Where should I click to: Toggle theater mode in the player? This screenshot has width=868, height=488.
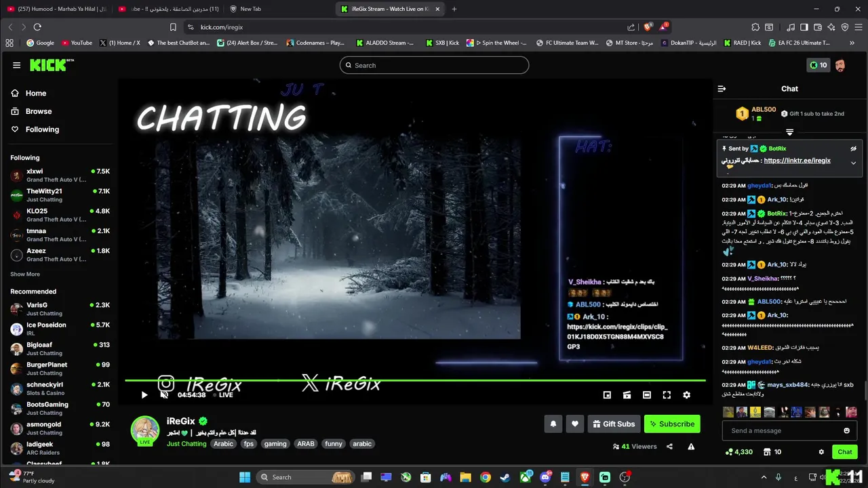click(x=647, y=395)
